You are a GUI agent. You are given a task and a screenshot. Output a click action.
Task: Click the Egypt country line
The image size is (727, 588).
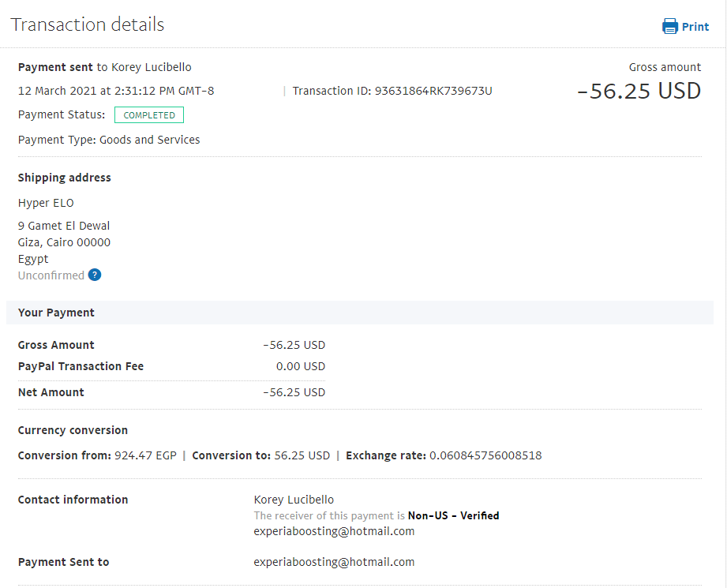coord(33,259)
